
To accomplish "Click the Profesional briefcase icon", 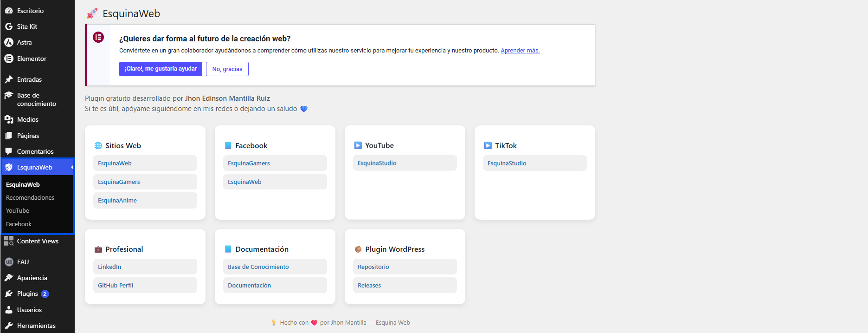I will [98, 249].
